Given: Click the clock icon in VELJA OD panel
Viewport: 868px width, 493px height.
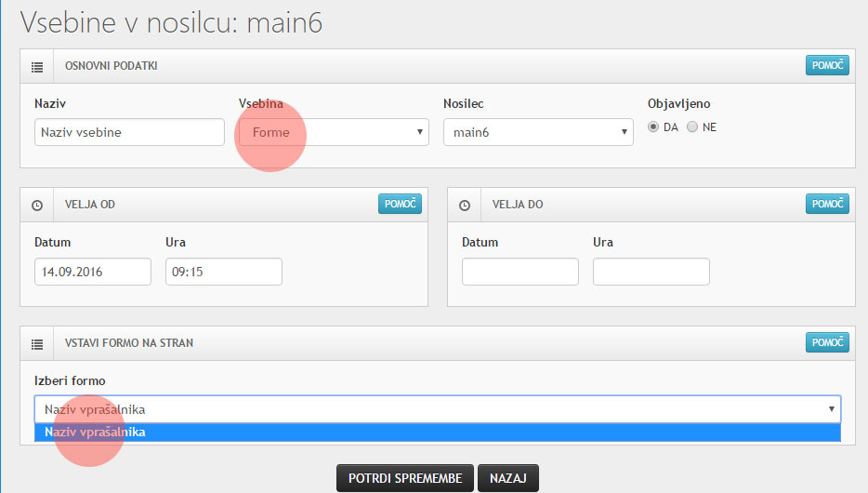Looking at the screenshot, I should [37, 206].
